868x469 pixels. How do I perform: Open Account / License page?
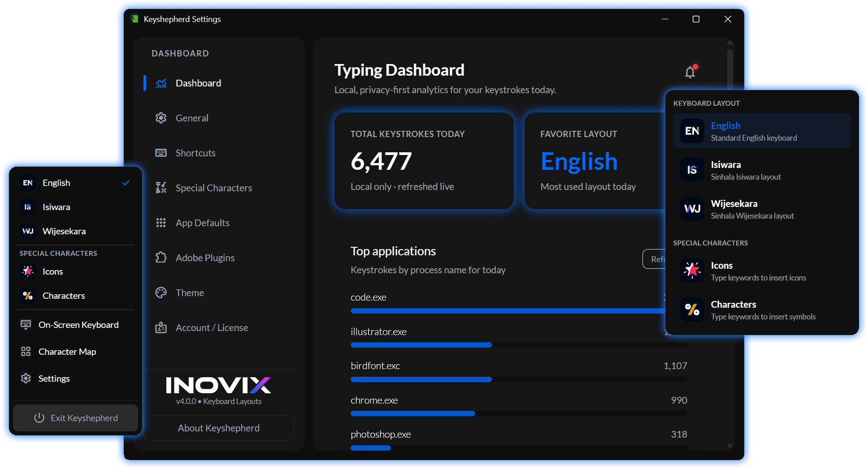[x=219, y=327]
